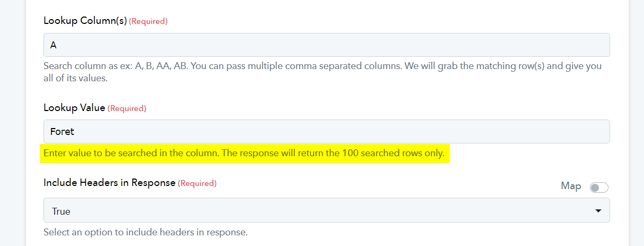The width and height of the screenshot is (644, 246).
Task: Click the 'A' value in Lookup Column(s)
Action: 53,45
